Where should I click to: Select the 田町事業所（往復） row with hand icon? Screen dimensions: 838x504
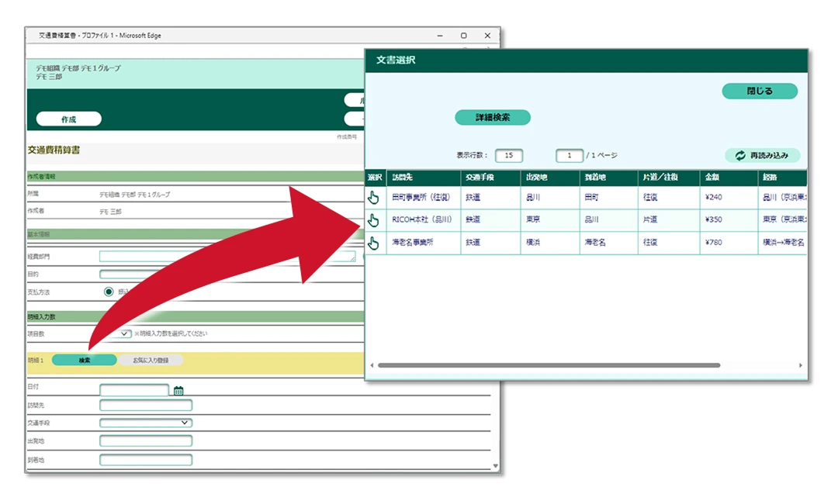[x=375, y=197]
